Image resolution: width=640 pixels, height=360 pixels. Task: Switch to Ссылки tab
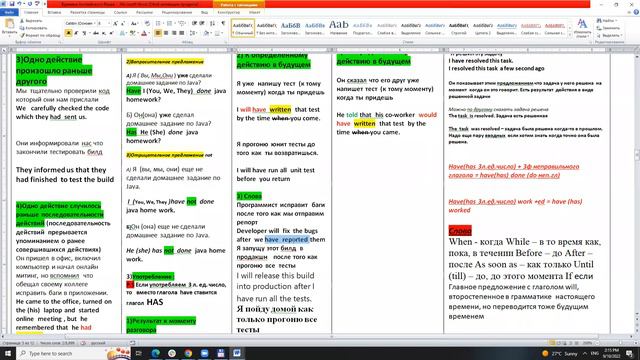pos(120,13)
